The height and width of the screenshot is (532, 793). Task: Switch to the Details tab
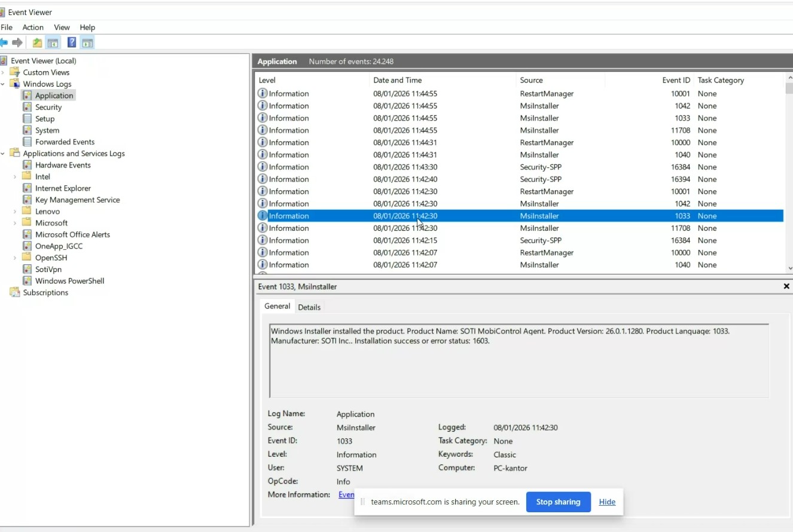(309, 307)
